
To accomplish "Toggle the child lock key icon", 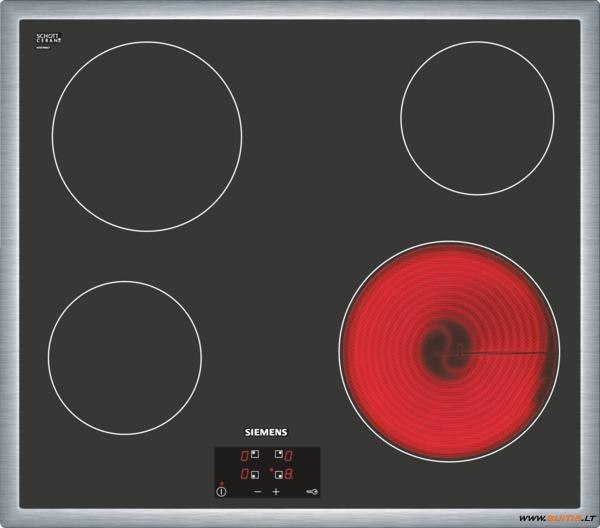I will click(312, 492).
